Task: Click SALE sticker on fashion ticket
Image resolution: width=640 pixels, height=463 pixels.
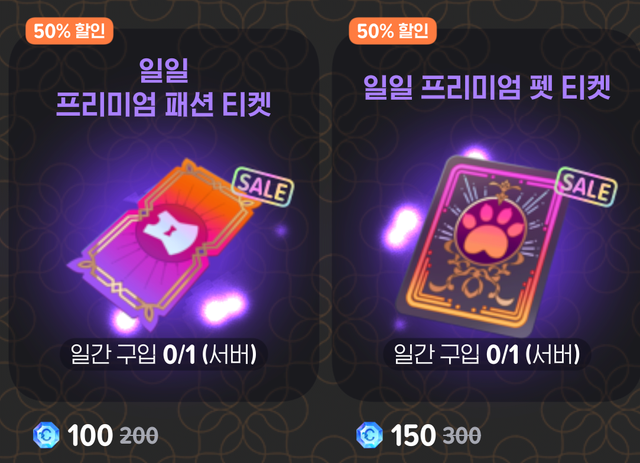Action: coord(263,187)
